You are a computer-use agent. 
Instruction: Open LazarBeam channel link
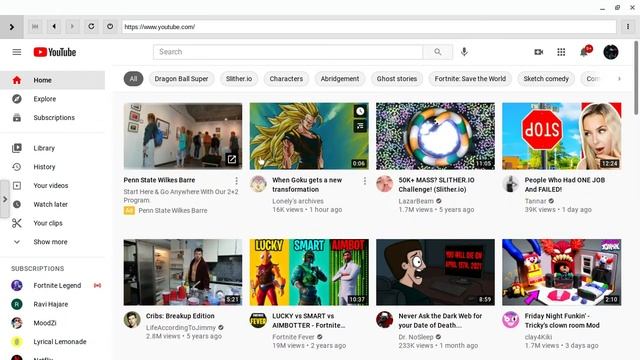416,201
